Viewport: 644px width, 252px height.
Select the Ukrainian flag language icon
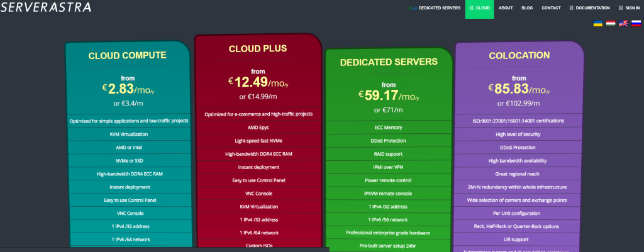[598, 23]
